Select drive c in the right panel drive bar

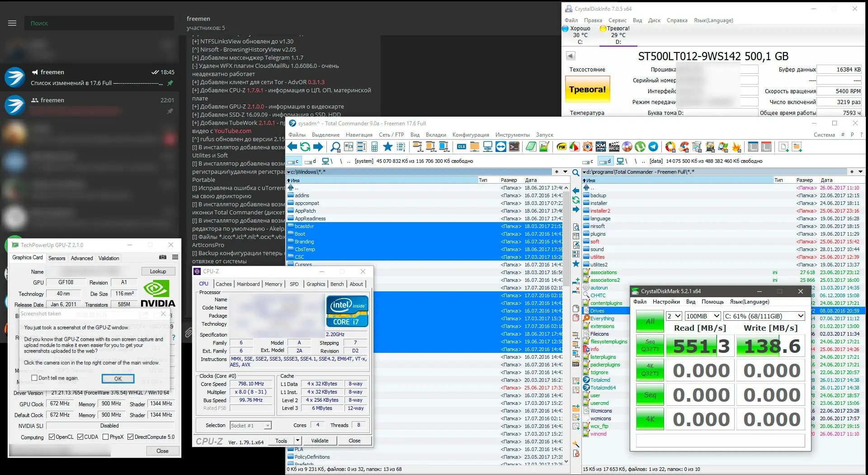click(x=588, y=161)
